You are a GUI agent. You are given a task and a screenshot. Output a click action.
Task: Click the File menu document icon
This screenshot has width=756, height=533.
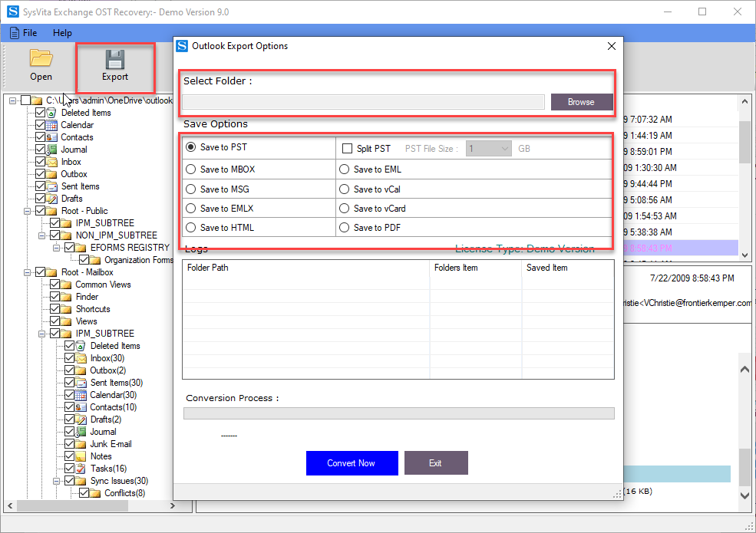point(15,33)
